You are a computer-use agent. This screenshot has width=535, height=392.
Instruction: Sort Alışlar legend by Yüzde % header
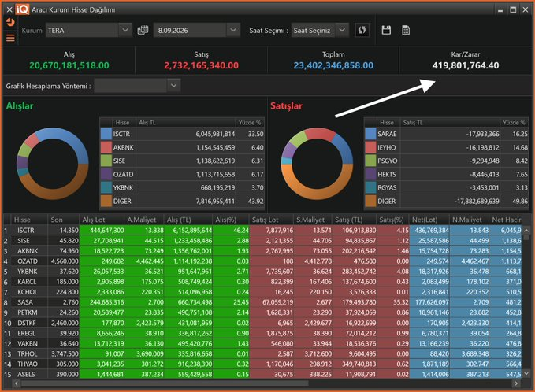[x=250, y=122]
